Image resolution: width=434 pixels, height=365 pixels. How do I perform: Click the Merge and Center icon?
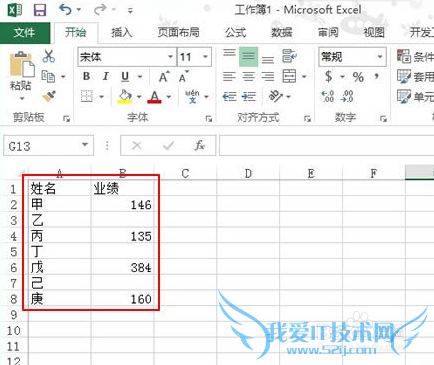click(x=289, y=76)
